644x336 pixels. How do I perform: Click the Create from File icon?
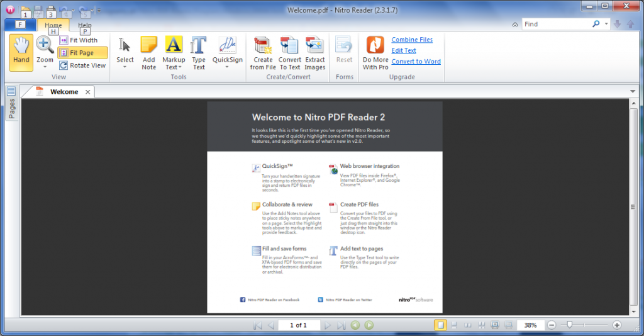coord(263,52)
